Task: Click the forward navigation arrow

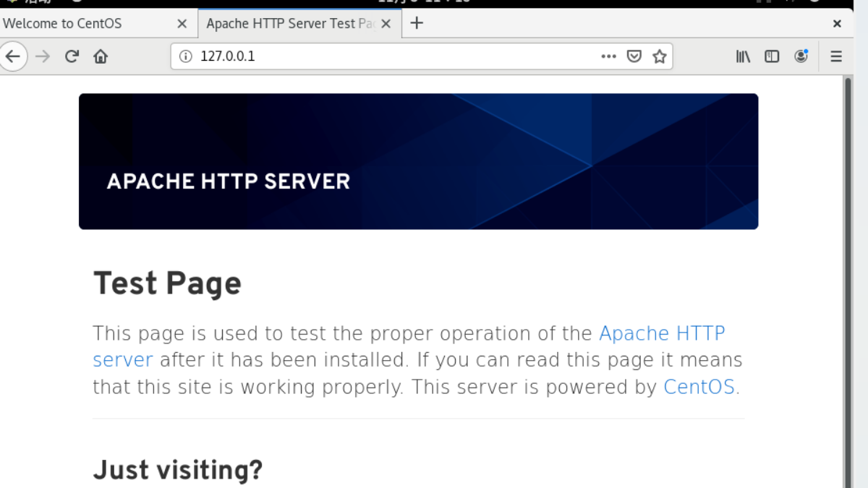Action: point(43,56)
